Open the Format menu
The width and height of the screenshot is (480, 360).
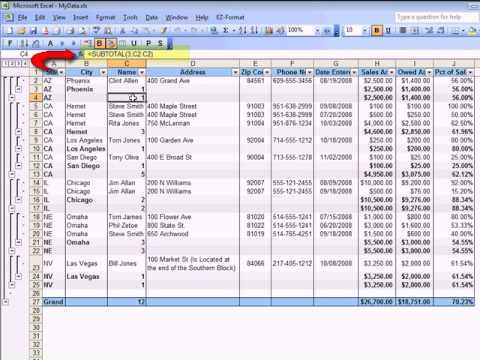pos(105,17)
